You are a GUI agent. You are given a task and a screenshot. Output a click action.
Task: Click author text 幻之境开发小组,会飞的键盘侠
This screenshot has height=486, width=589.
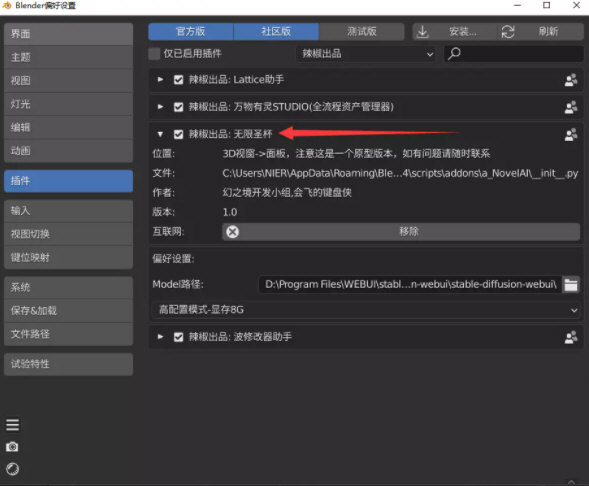click(x=287, y=193)
